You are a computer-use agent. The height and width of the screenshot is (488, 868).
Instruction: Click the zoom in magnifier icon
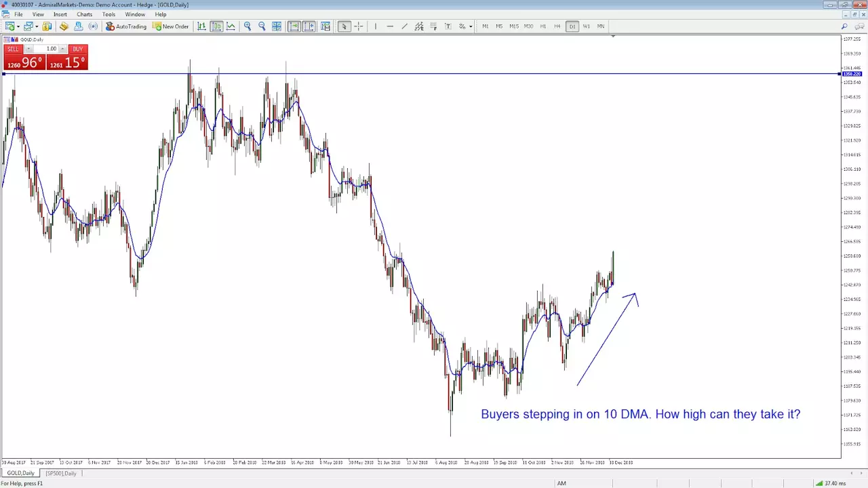248,26
